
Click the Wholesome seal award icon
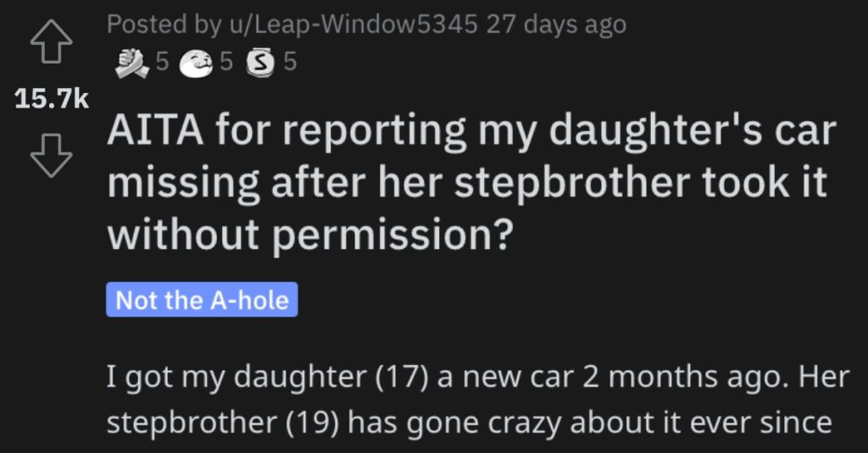[x=197, y=63]
